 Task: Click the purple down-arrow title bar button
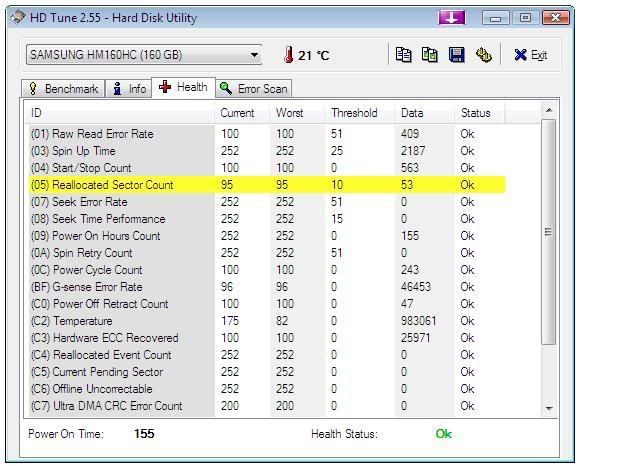[451, 18]
